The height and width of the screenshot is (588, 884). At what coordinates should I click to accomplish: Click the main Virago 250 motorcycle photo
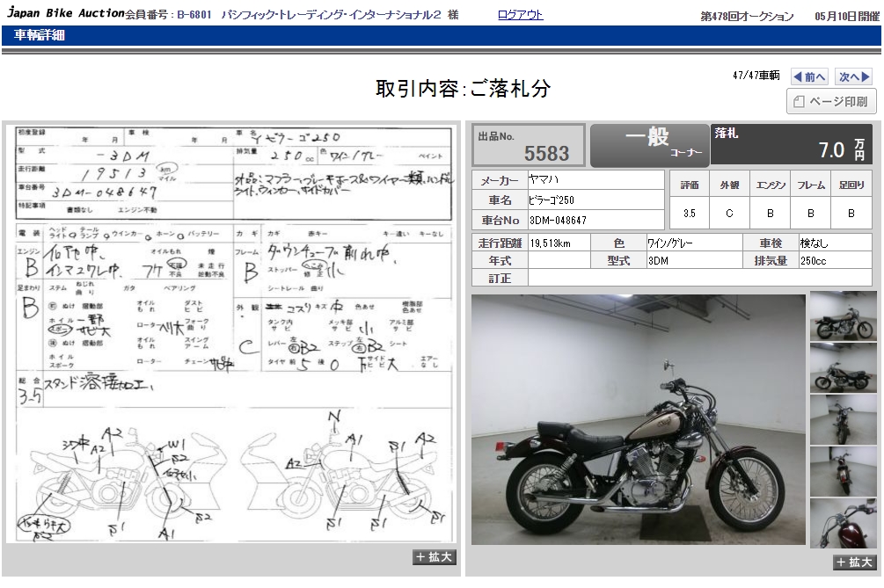(638, 419)
